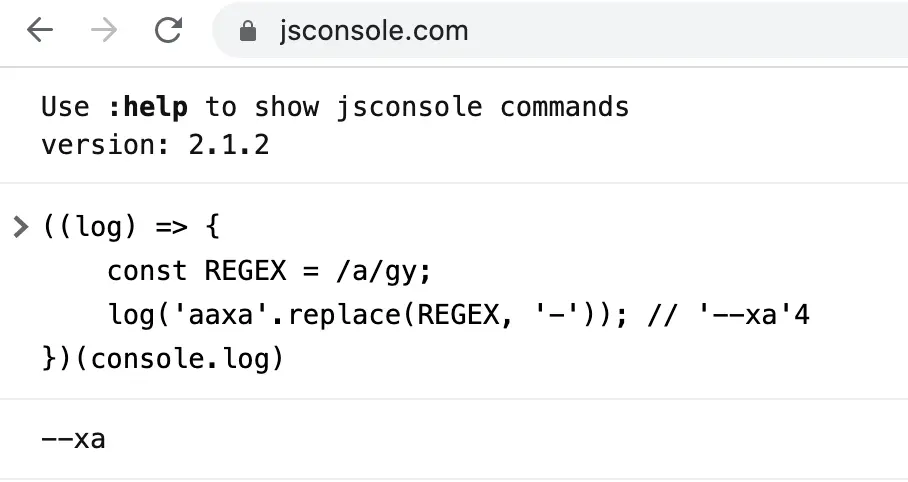This screenshot has width=908, height=482.
Task: Click the browser back arrow
Action: [x=40, y=30]
